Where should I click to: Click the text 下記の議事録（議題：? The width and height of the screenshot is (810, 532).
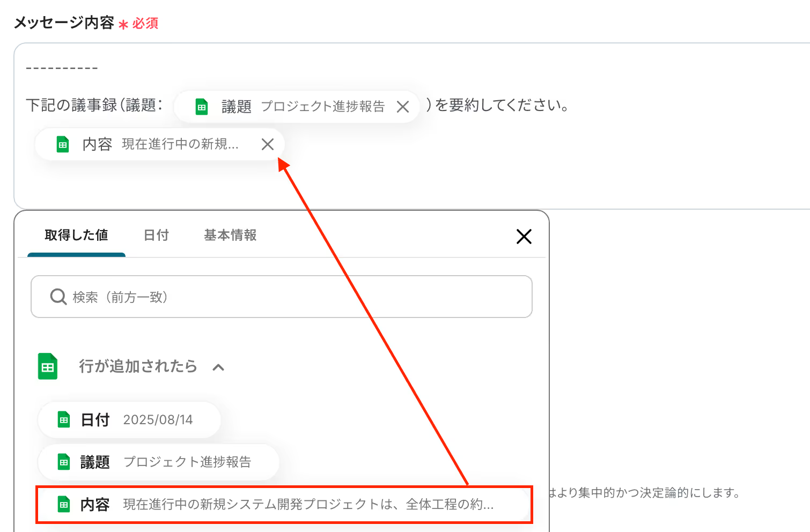[x=94, y=105]
